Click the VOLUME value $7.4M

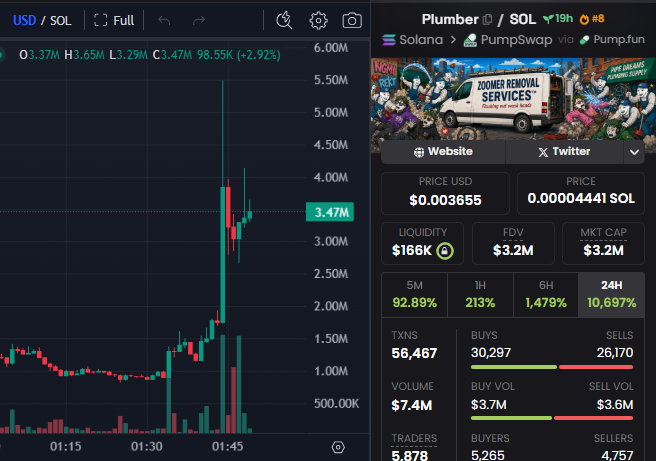412,405
